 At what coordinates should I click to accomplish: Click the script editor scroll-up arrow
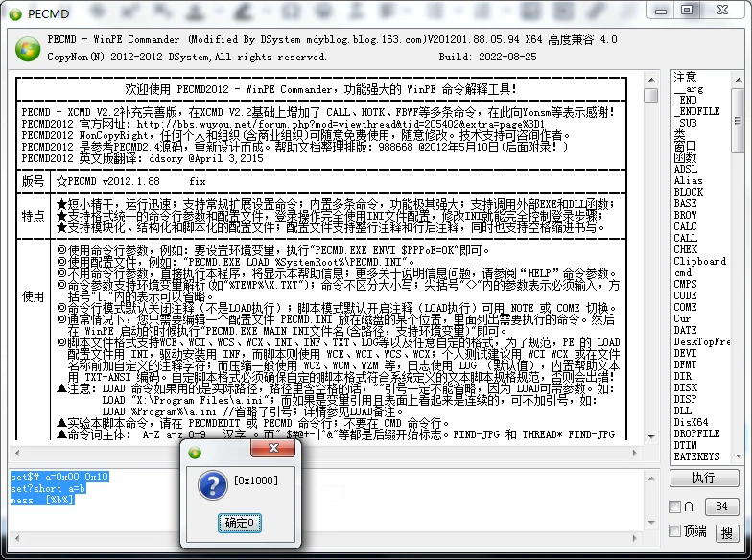(650, 478)
